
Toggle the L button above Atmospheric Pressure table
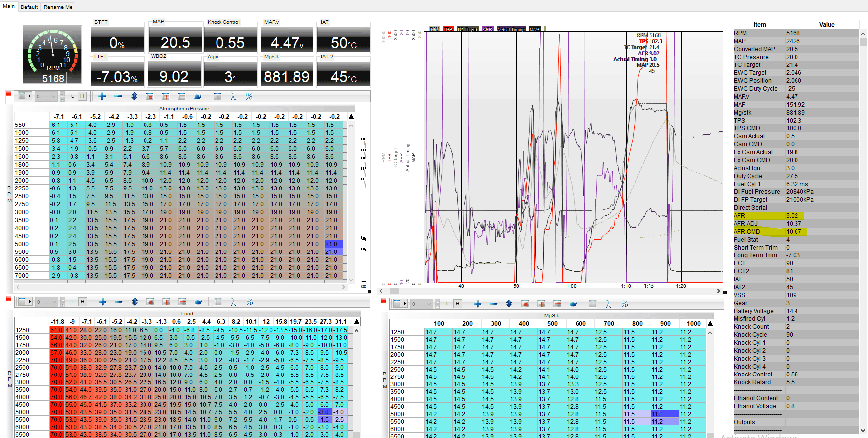pyautogui.click(x=72, y=96)
